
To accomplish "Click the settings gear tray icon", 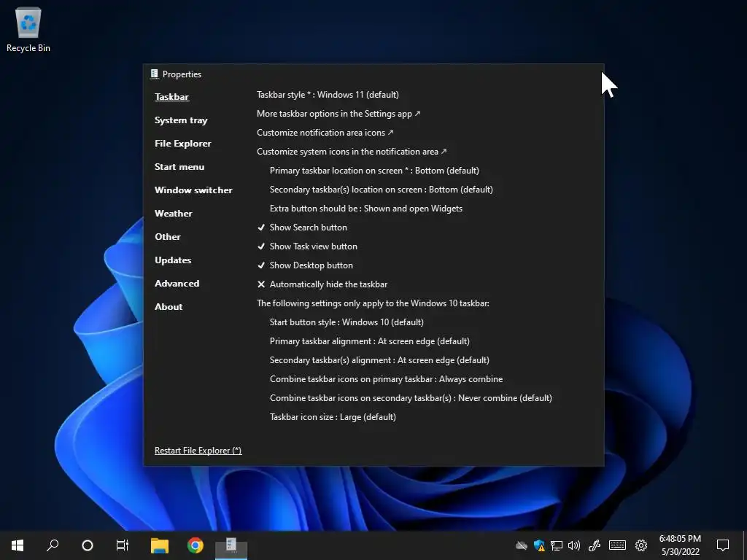I will coord(641,545).
